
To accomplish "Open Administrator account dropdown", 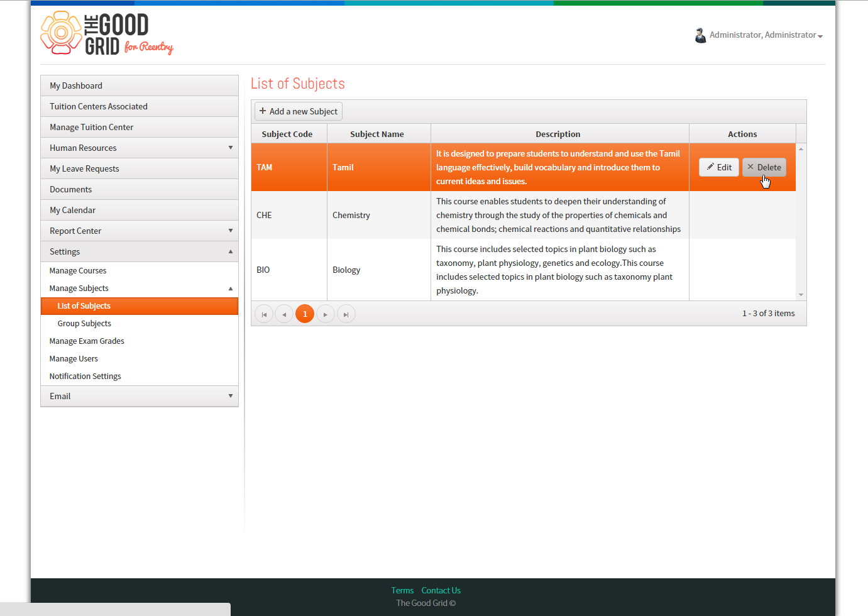I will click(766, 35).
